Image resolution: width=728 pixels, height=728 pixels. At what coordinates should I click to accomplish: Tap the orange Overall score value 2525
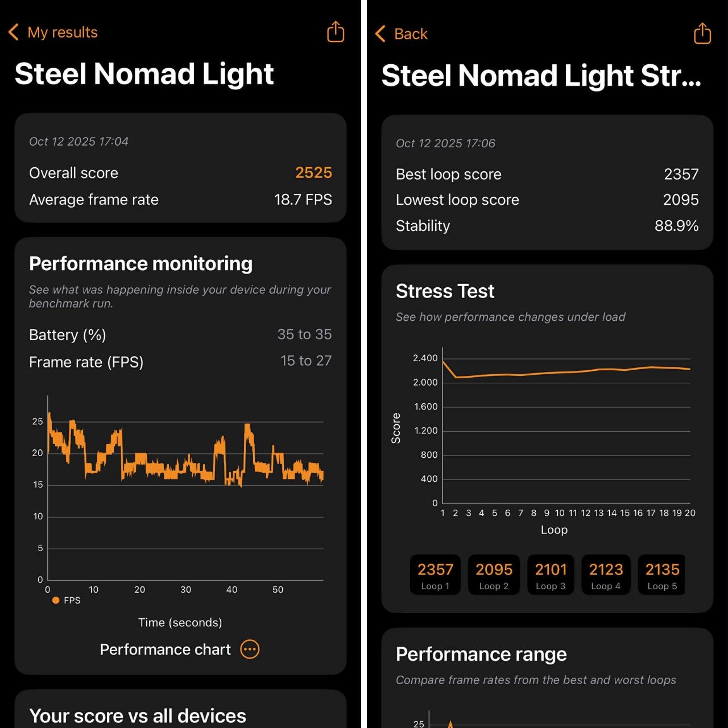pos(313,173)
